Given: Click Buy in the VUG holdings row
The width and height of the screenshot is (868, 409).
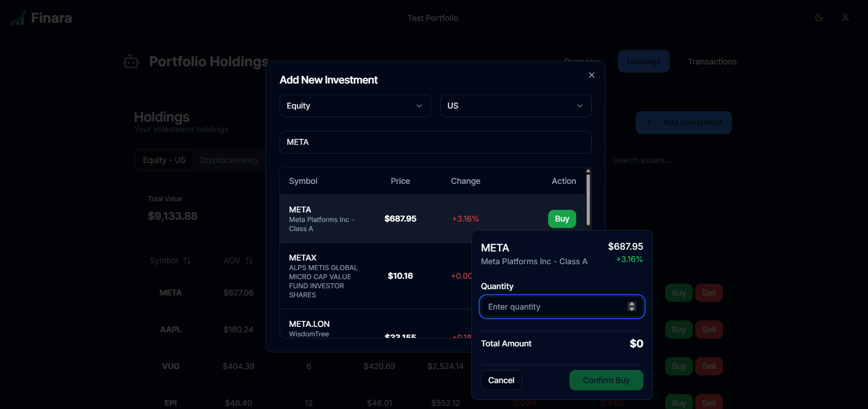Looking at the screenshot, I should tap(679, 366).
